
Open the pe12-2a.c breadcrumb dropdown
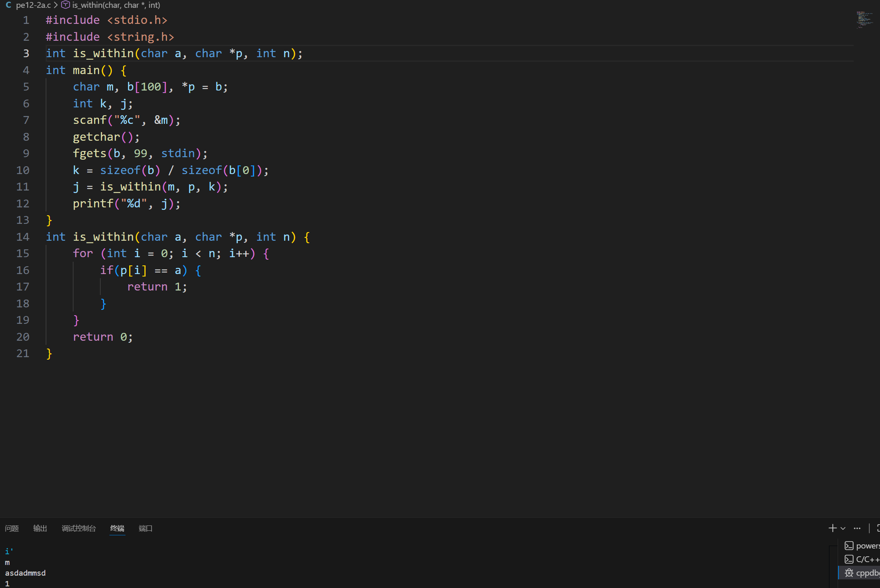[x=33, y=5]
